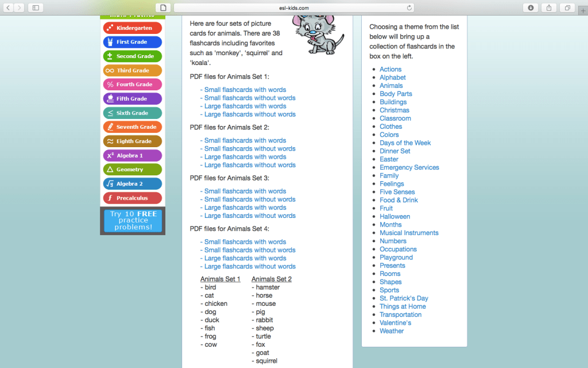Open Animals Set 1 small flashcards with words
This screenshot has height=368, width=588.
pyautogui.click(x=245, y=90)
